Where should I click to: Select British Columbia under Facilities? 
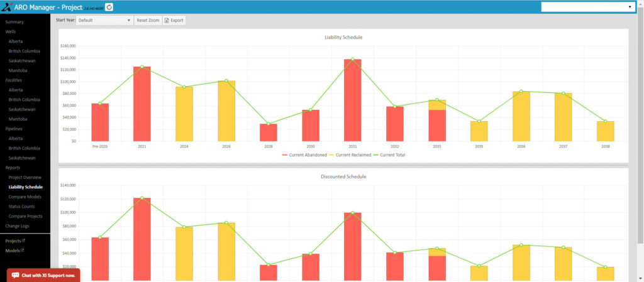(25, 100)
